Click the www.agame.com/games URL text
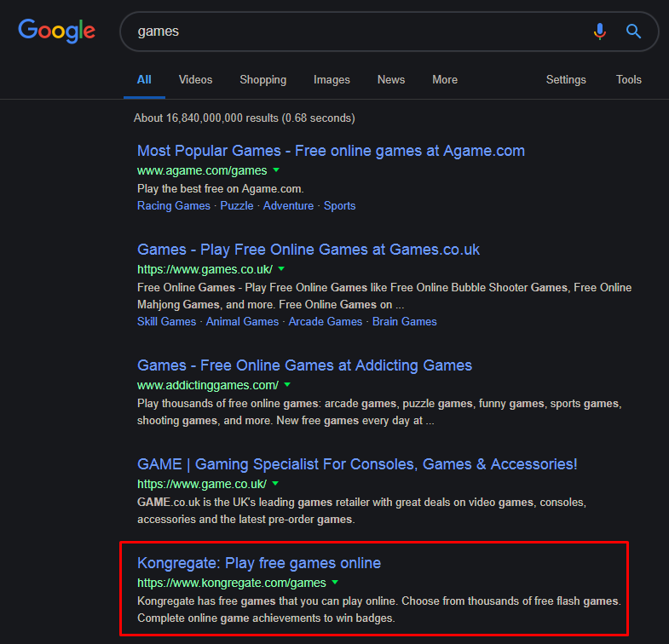 coord(202,170)
